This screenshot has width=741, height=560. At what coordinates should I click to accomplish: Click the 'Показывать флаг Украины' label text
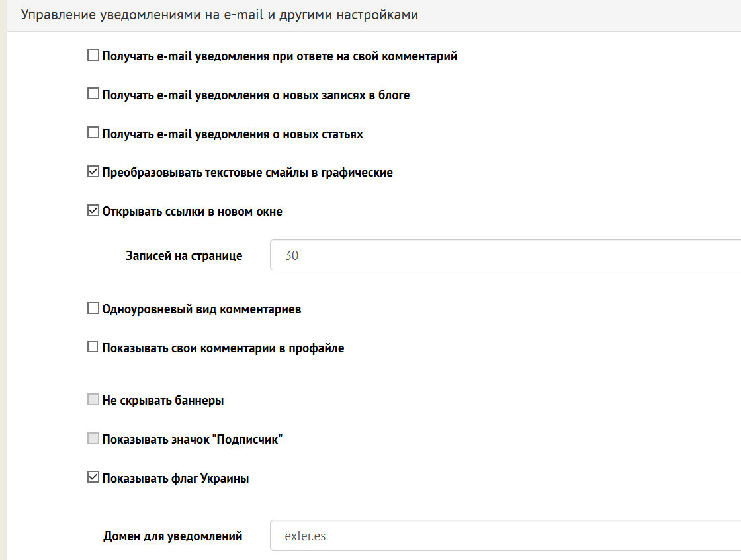[x=175, y=479]
